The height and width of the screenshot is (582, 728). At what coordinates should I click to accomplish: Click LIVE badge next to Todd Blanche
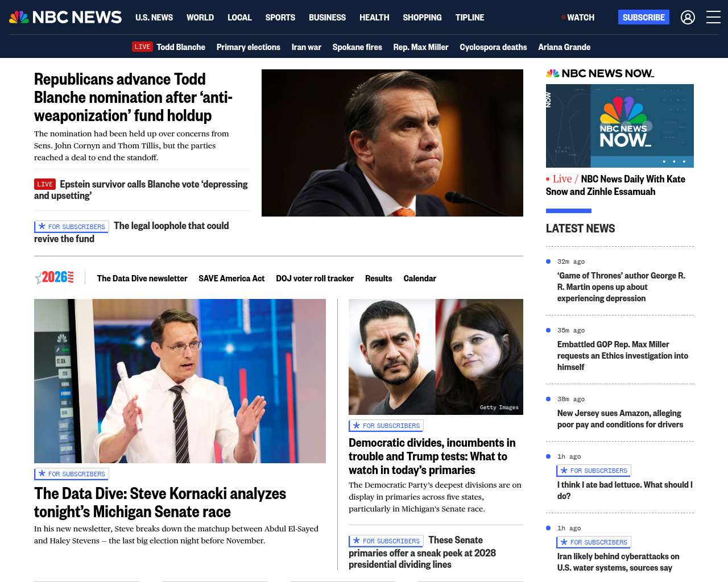coord(142,47)
